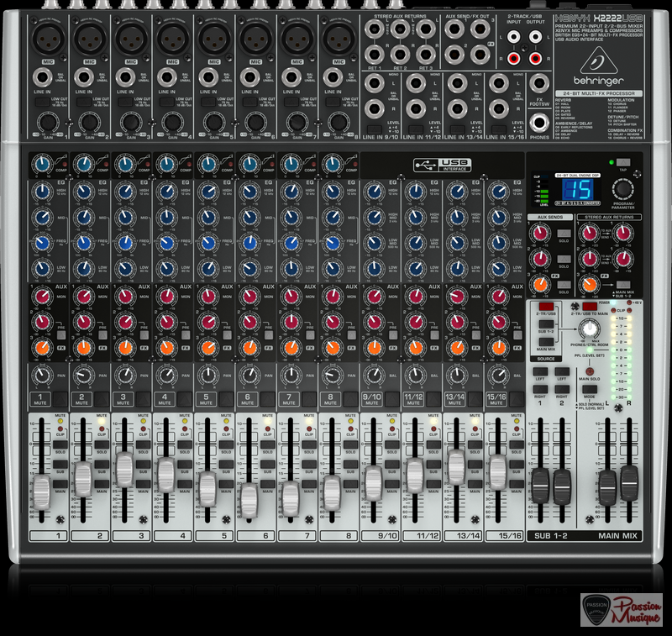Viewport: 672px width, 636px height.
Task: Click the channel 7 COMP compressor knob
Action: click(x=291, y=164)
